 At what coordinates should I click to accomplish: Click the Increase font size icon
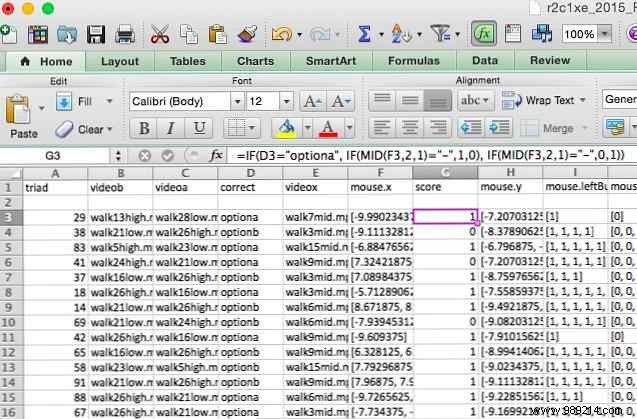(312, 101)
